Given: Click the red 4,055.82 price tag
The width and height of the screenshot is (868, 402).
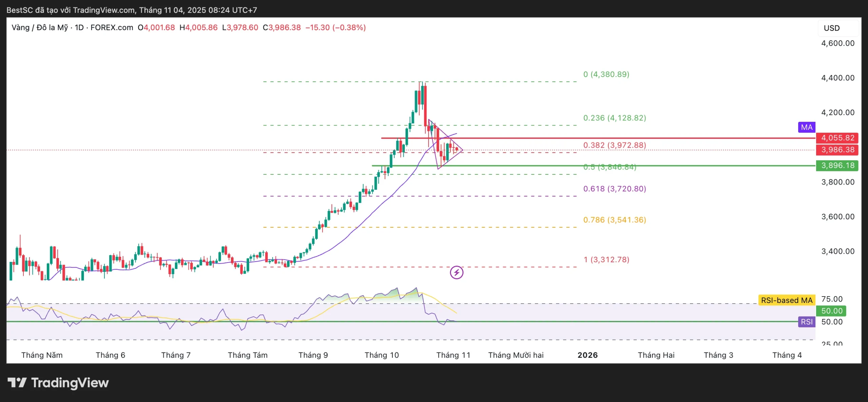Looking at the screenshot, I should click(837, 138).
